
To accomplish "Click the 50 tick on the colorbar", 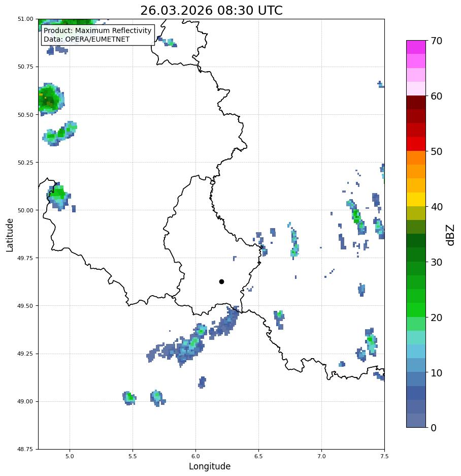I will click(437, 151).
